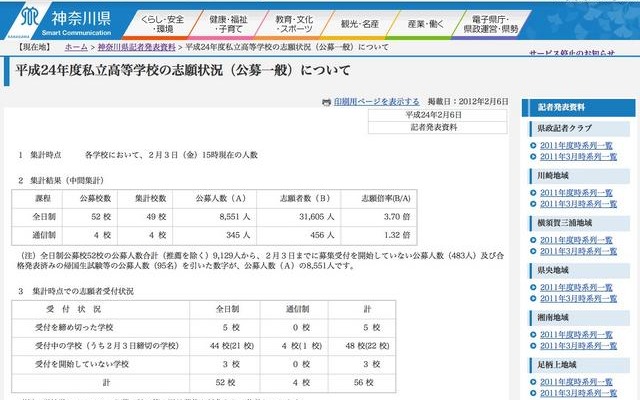640x400 pixels.
Task: Select the 湘南地域 sidebar heading
Action: tap(579, 318)
